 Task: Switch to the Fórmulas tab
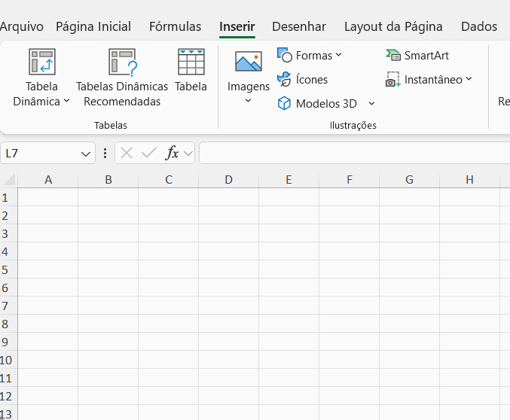175,26
